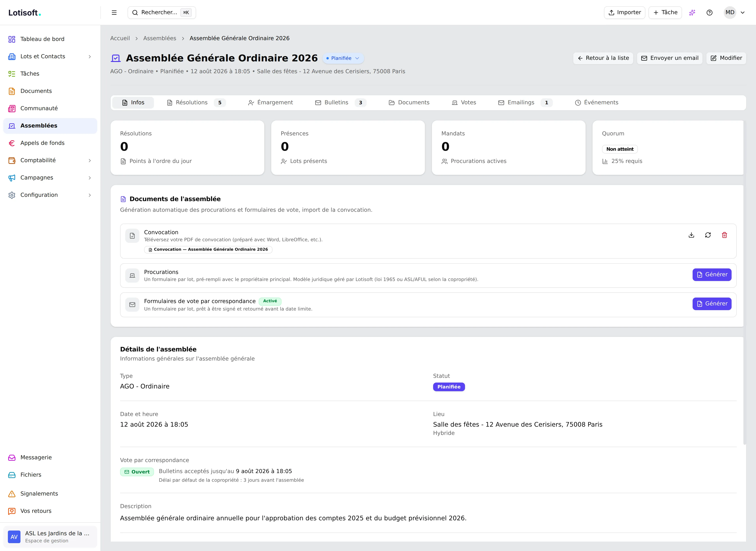Image resolution: width=756 pixels, height=551 pixels.
Task: Open the Planifiée status dropdown
Action: tap(343, 58)
